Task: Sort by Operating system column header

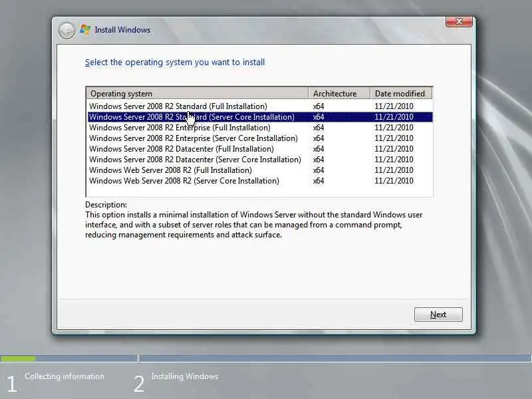Action: (x=197, y=93)
